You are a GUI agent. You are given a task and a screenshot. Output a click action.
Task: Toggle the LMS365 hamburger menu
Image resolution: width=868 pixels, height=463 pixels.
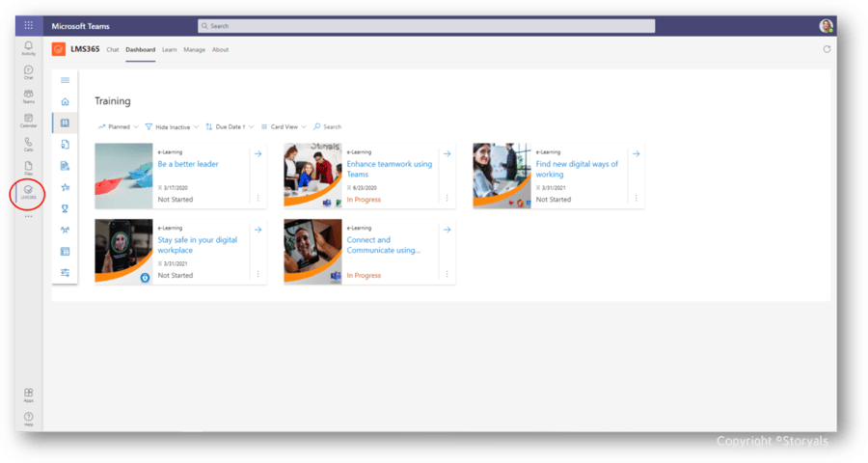[65, 80]
